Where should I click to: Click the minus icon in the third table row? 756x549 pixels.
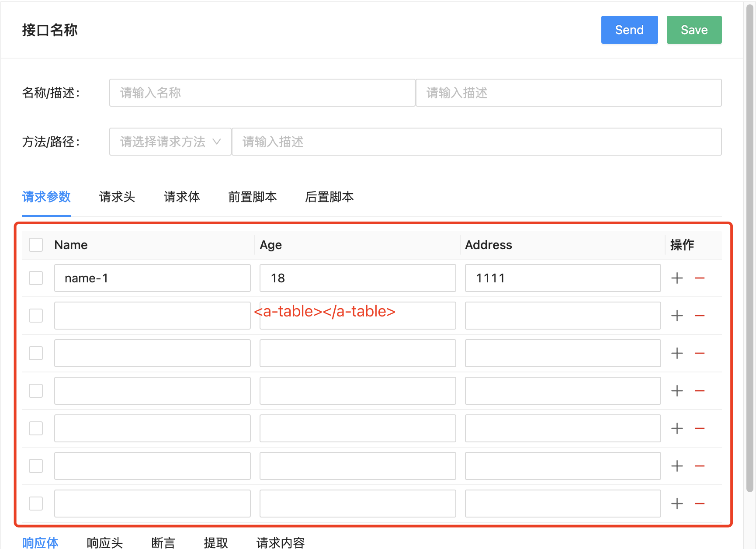point(700,353)
